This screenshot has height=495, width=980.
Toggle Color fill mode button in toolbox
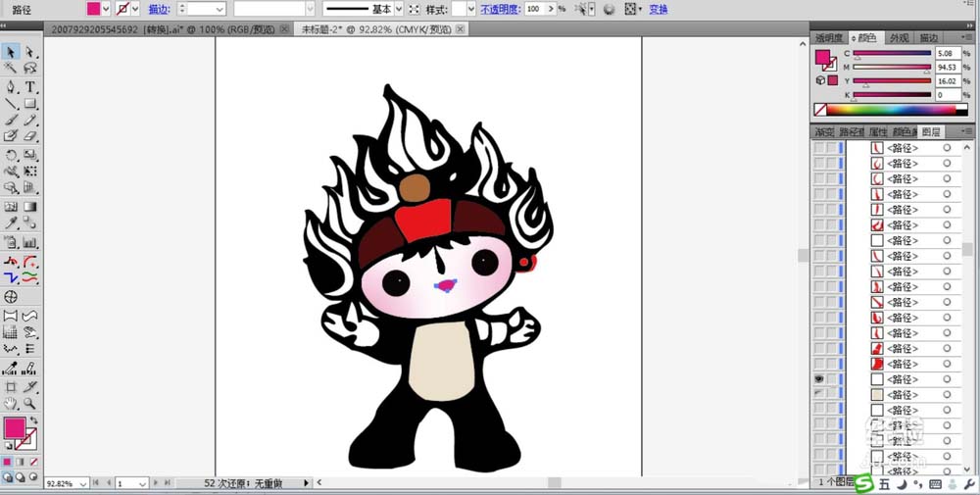click(x=8, y=462)
